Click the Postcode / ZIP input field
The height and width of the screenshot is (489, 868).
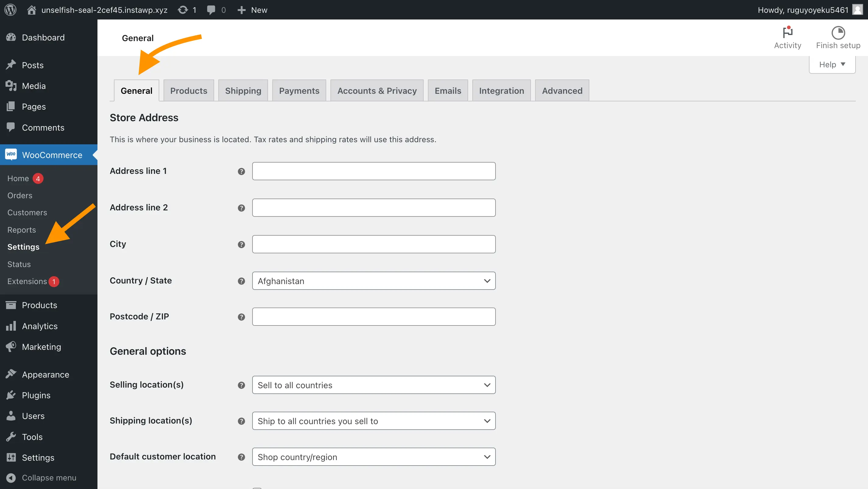[374, 316]
